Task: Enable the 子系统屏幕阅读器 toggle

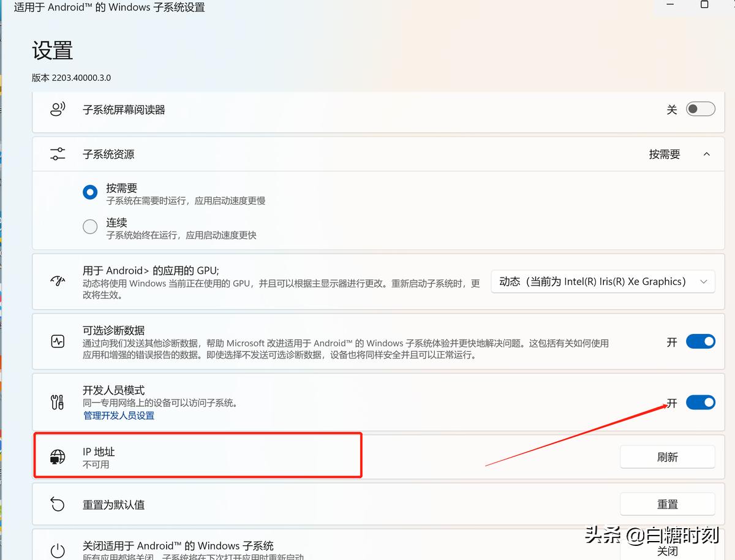Action: 700,108
